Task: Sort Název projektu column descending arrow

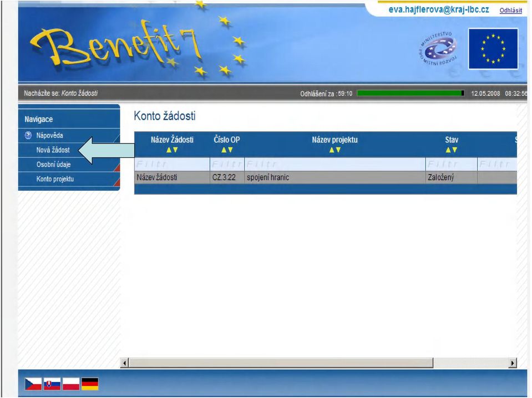Action: 338,150
